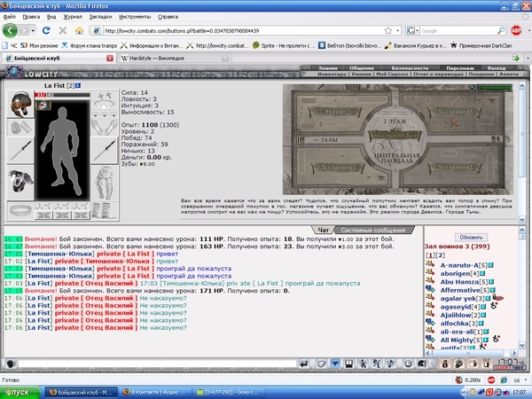The image size is (532, 399).
Task: Open the smiley emoticons icon
Action: tap(408, 364)
